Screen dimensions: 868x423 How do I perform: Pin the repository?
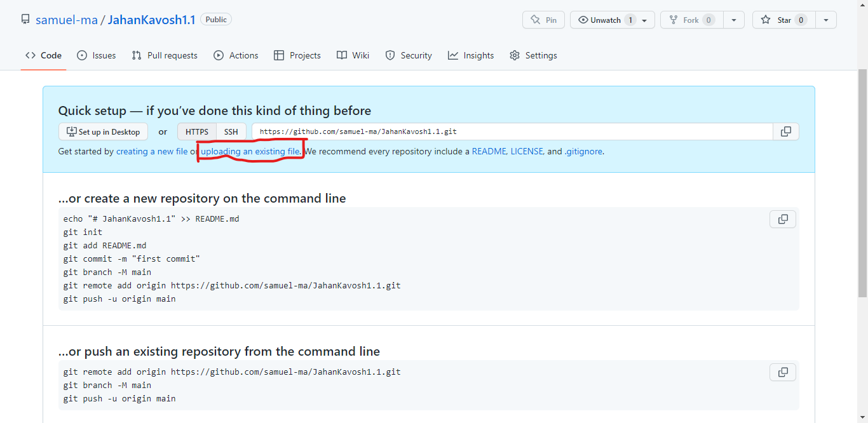(x=543, y=20)
